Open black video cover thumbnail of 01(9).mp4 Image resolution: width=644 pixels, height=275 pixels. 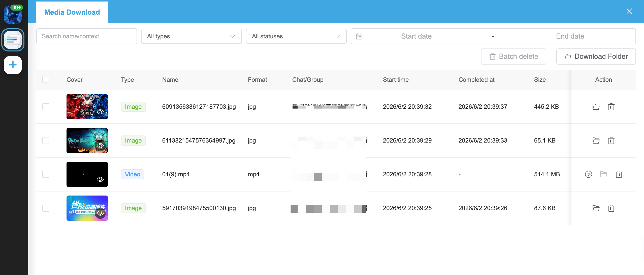tap(87, 174)
